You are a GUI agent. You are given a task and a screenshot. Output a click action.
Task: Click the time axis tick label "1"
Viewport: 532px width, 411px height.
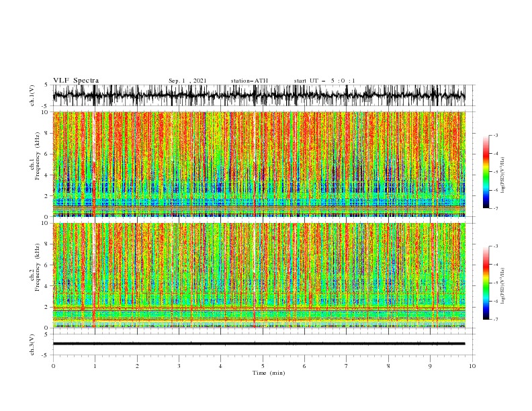[95, 366]
